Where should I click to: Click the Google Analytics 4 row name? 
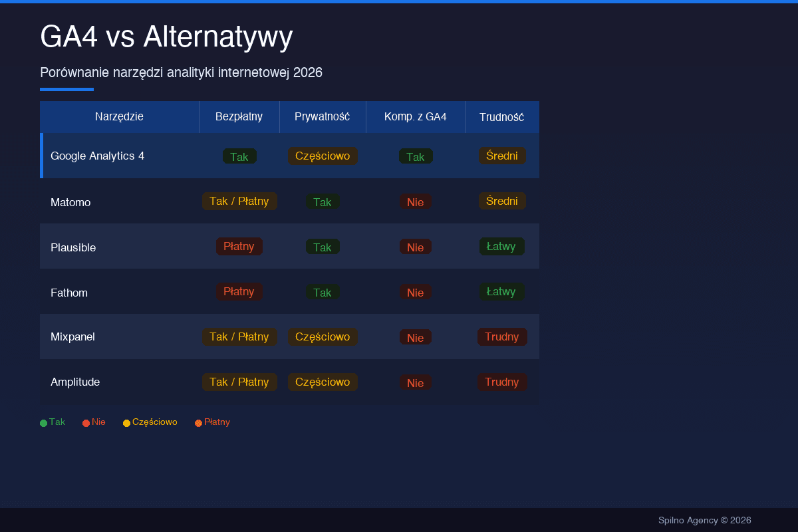[x=98, y=156]
